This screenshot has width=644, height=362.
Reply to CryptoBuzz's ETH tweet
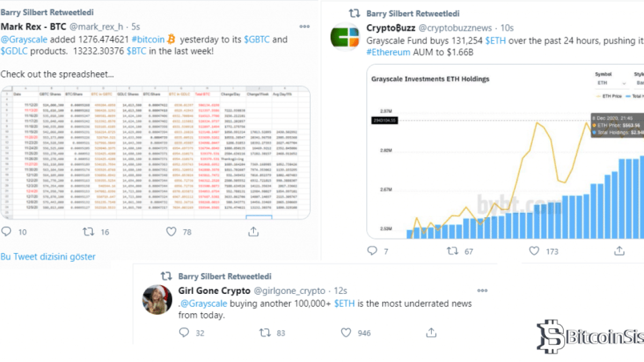coord(372,250)
